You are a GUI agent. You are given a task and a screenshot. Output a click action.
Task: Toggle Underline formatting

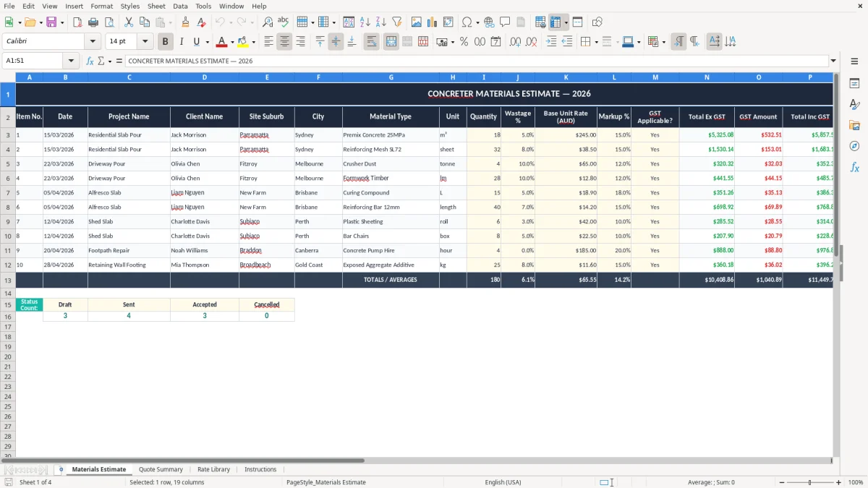click(197, 42)
